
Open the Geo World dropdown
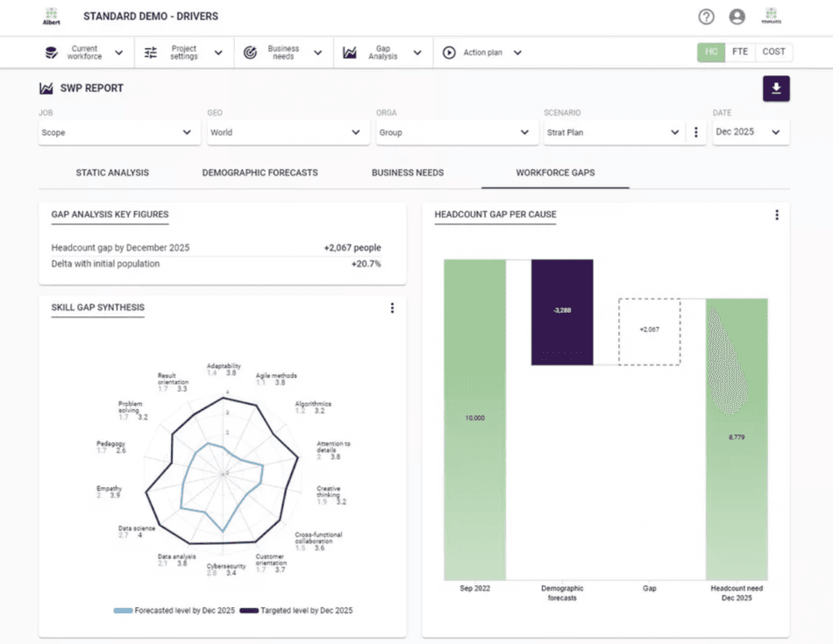[x=286, y=132]
